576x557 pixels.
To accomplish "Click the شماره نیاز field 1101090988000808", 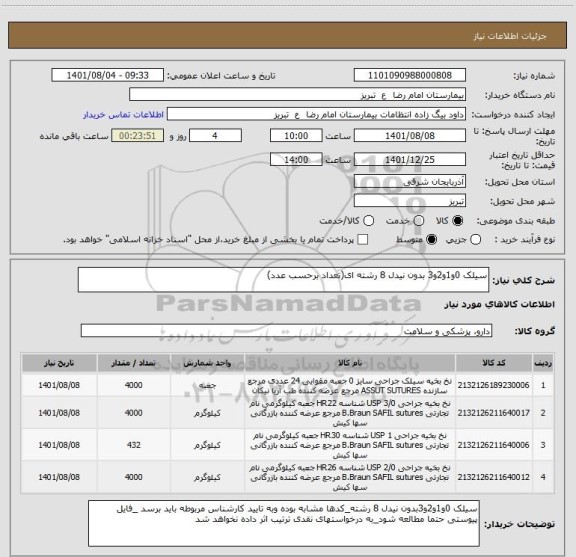I will click(x=410, y=75).
